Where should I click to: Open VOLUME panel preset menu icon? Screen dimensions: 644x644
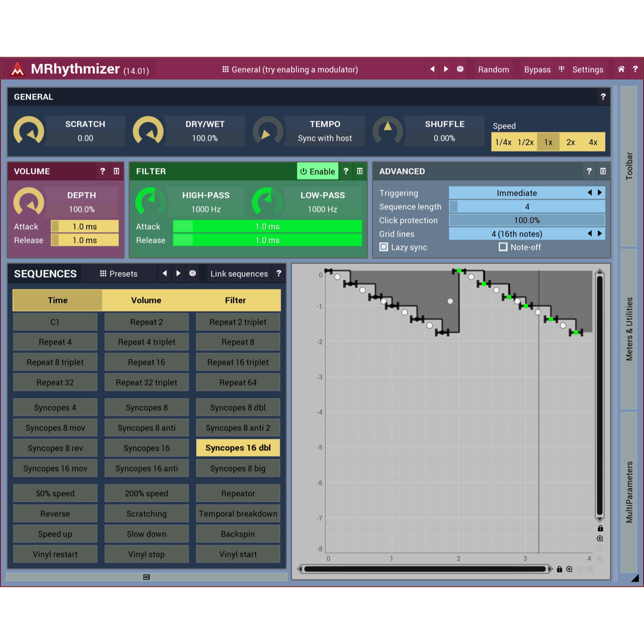pos(116,171)
